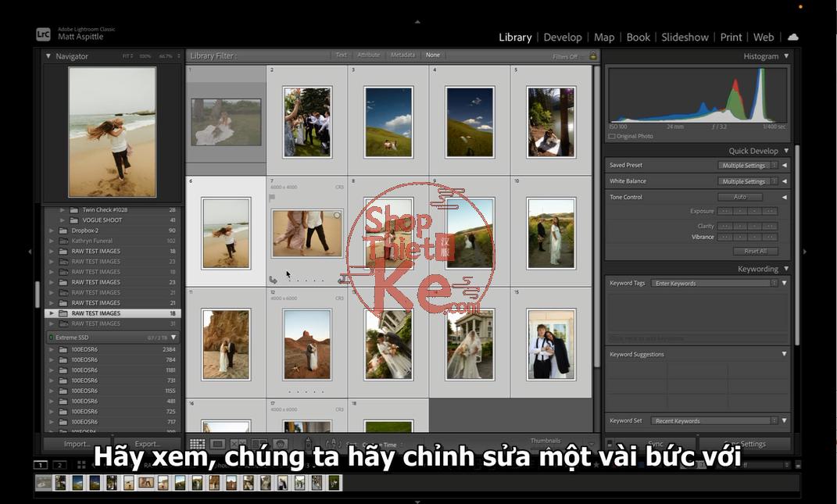The width and height of the screenshot is (837, 504).
Task: Open the cloud sync status icon
Action: pyautogui.click(x=793, y=37)
